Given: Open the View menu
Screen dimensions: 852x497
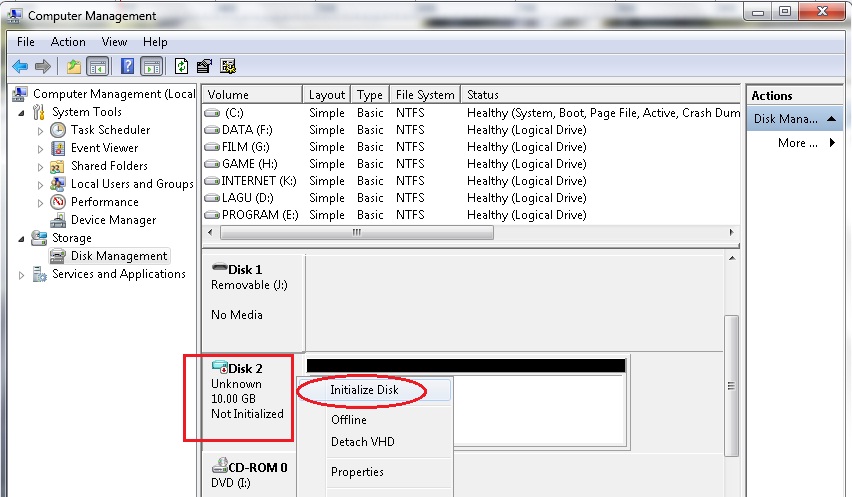Looking at the screenshot, I should [x=114, y=42].
